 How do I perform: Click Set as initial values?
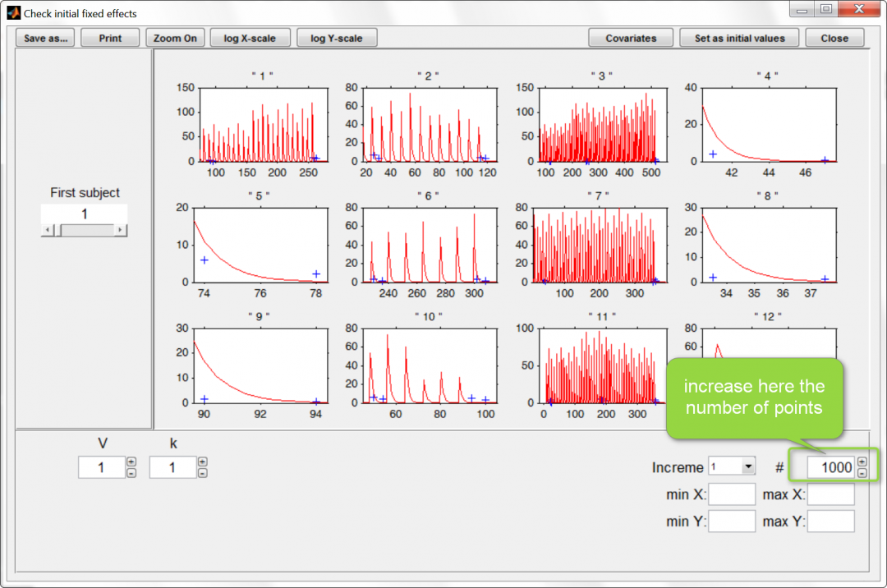pyautogui.click(x=738, y=37)
